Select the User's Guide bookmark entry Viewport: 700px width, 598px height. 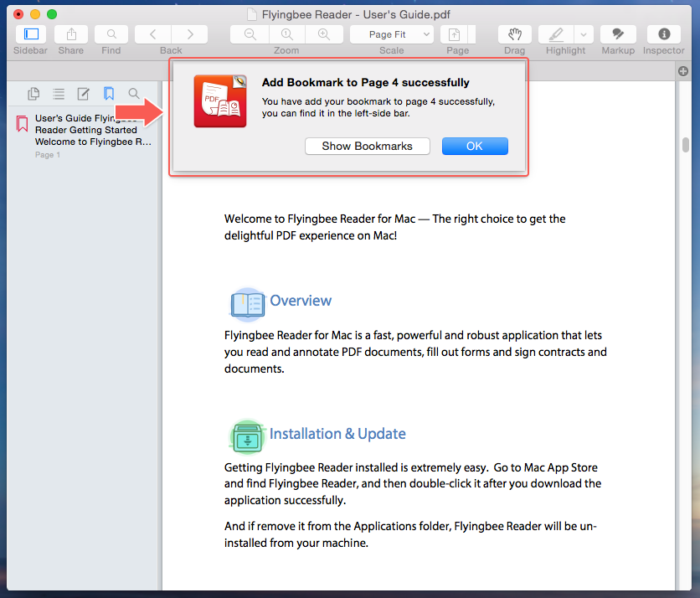(85, 136)
